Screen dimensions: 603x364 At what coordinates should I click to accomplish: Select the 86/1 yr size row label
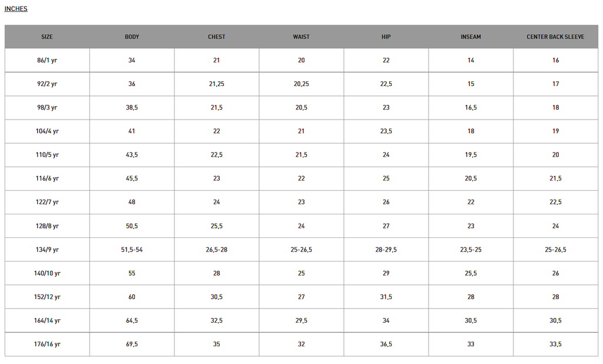click(x=47, y=60)
